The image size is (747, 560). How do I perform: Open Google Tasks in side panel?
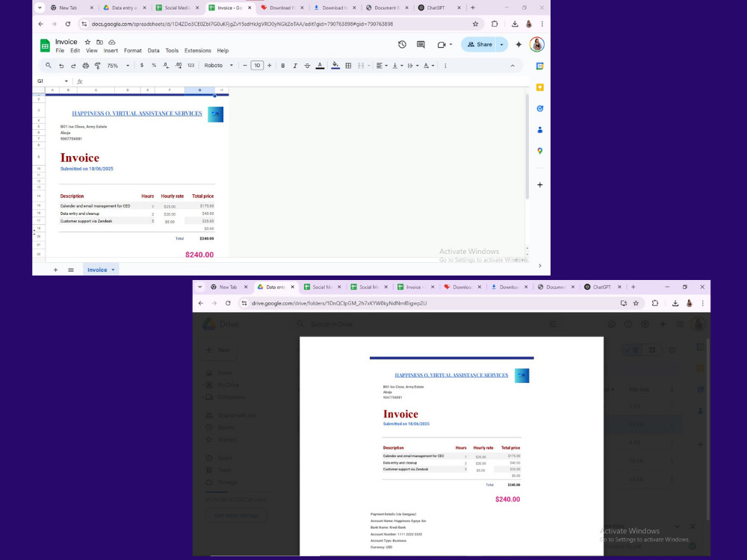coord(540,108)
